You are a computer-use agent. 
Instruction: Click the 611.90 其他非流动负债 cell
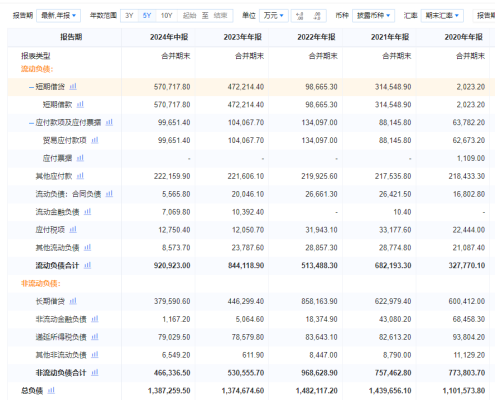point(253,355)
